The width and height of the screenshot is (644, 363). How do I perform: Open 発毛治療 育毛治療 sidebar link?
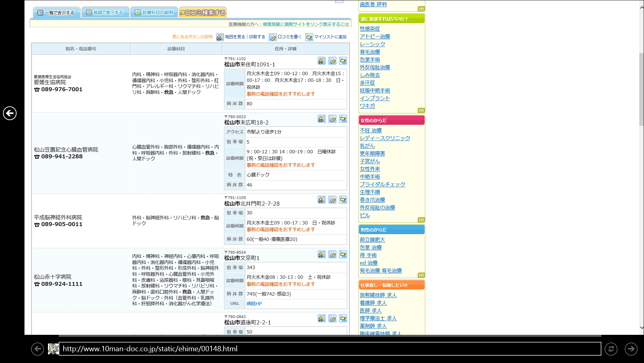click(x=381, y=271)
